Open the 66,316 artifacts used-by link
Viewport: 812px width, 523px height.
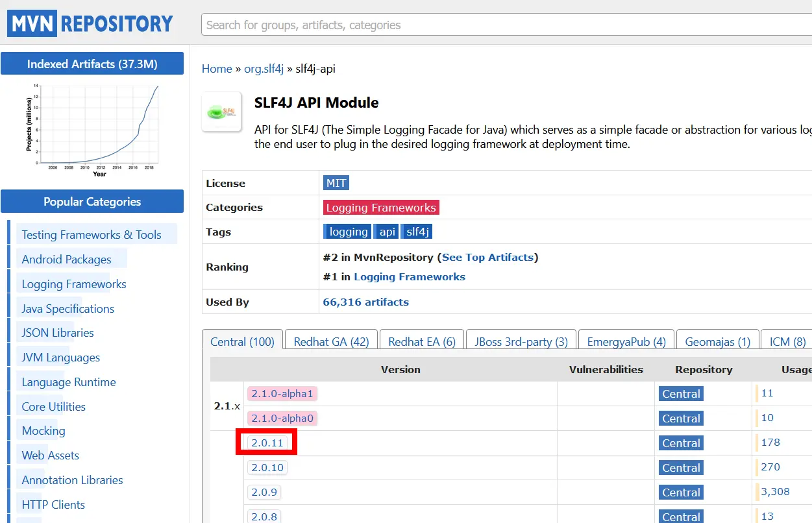[x=365, y=302]
